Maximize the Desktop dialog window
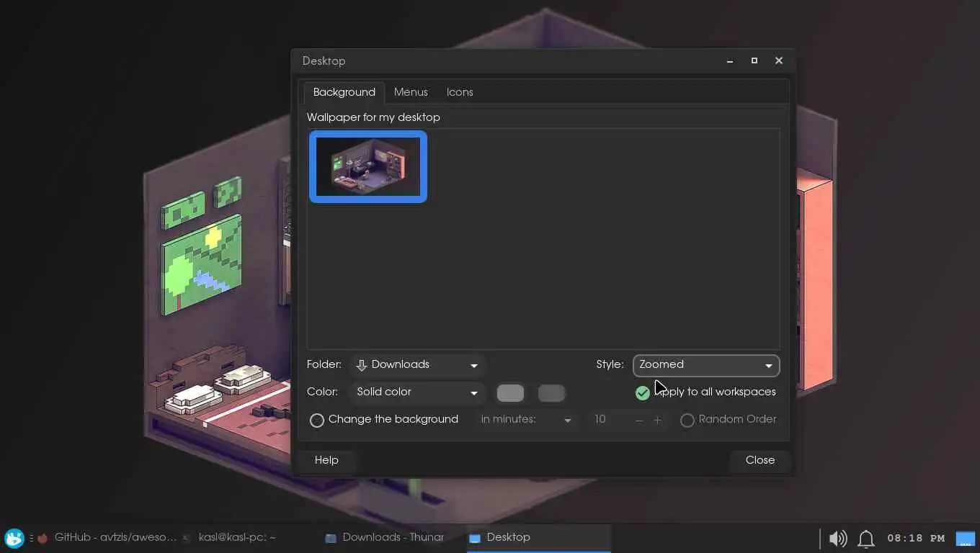This screenshot has height=553, width=980. [x=754, y=61]
